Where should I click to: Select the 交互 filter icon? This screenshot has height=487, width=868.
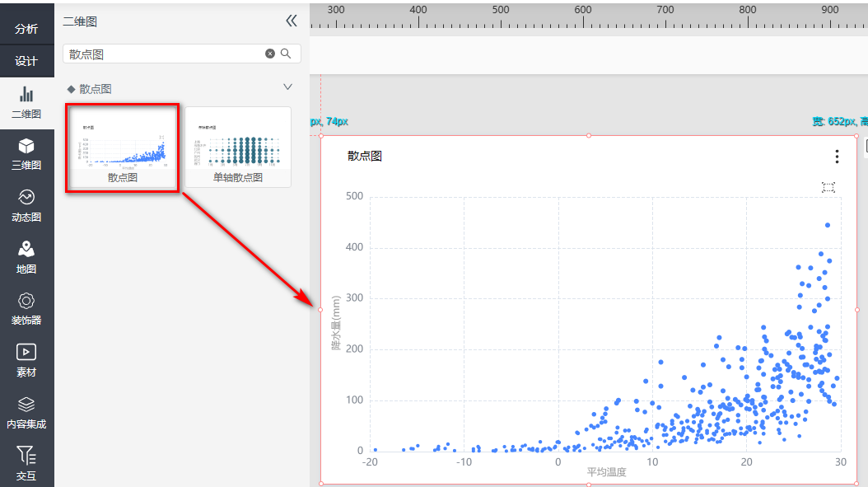[26, 462]
